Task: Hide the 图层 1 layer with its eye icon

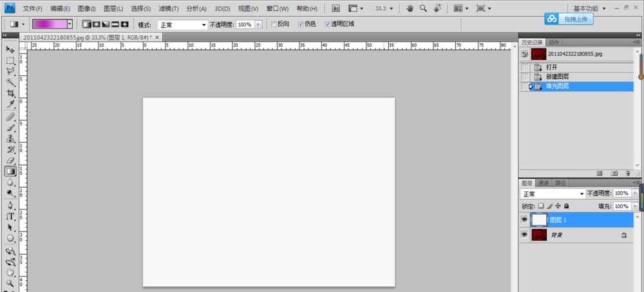Action: tap(524, 220)
